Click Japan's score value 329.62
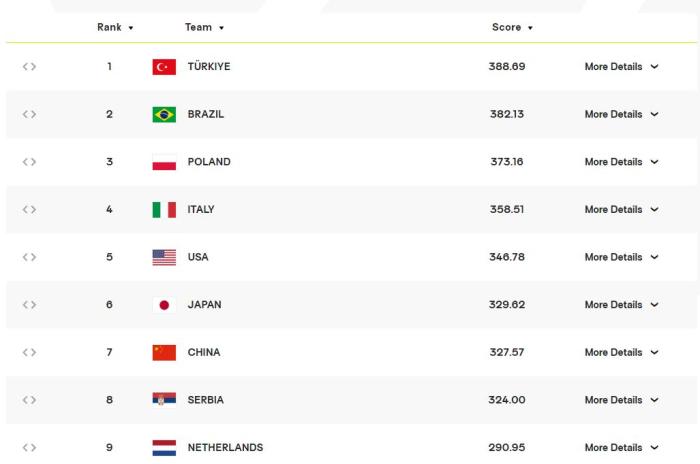Viewport: 700px width, 464px height. tap(507, 305)
